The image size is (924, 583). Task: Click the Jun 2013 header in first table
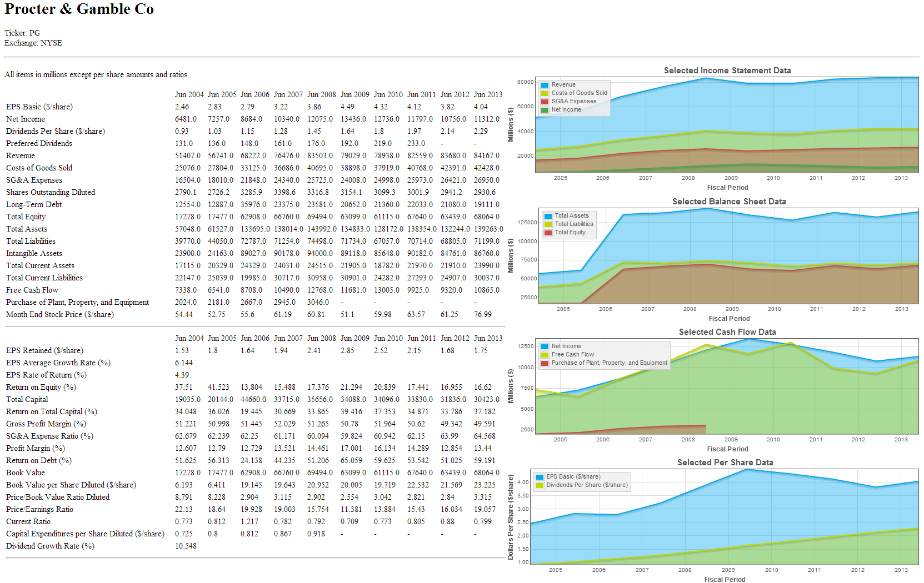pos(488,94)
